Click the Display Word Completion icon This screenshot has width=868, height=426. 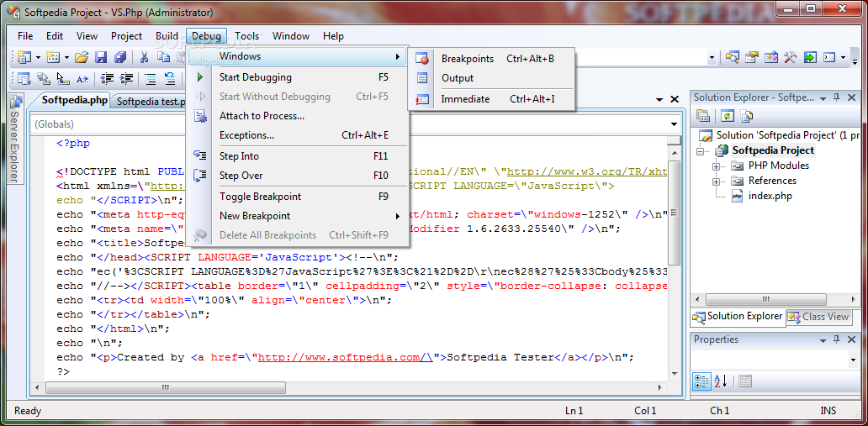point(82,78)
